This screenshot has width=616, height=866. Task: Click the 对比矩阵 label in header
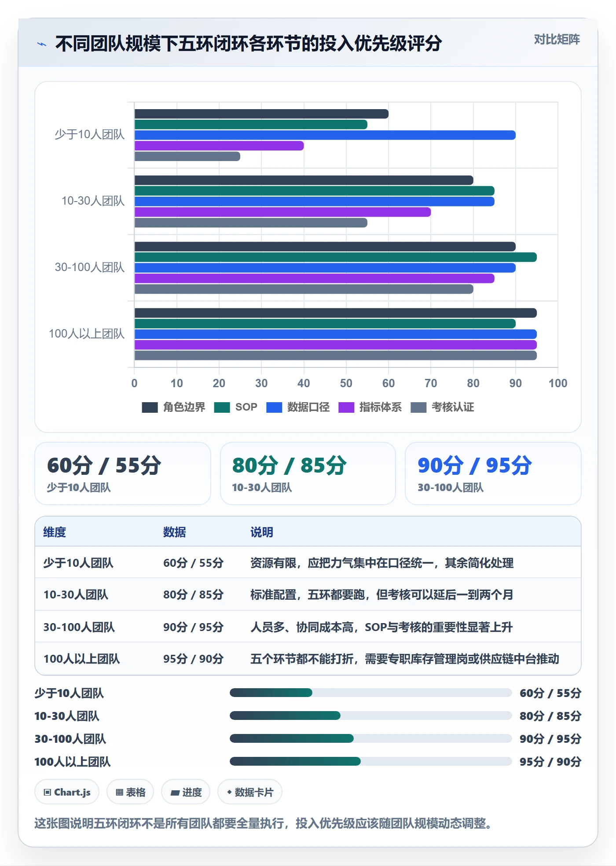pyautogui.click(x=557, y=40)
